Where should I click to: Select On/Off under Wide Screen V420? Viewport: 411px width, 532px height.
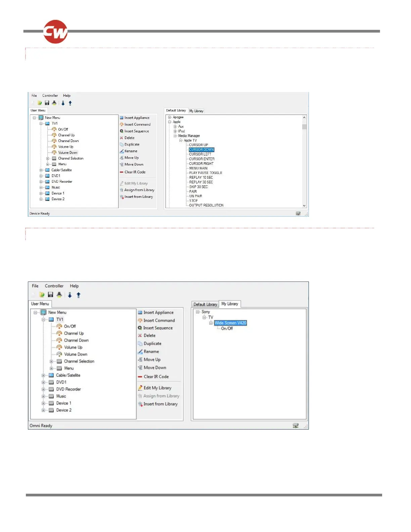227,328
